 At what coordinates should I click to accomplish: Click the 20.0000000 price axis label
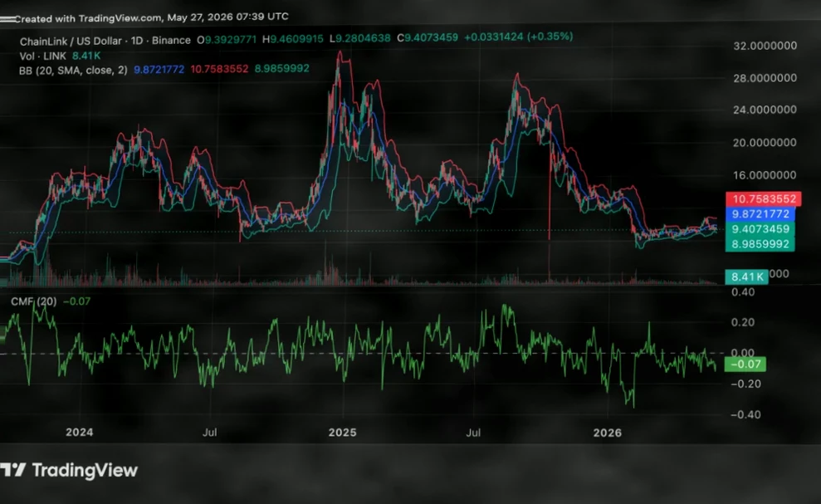click(765, 143)
